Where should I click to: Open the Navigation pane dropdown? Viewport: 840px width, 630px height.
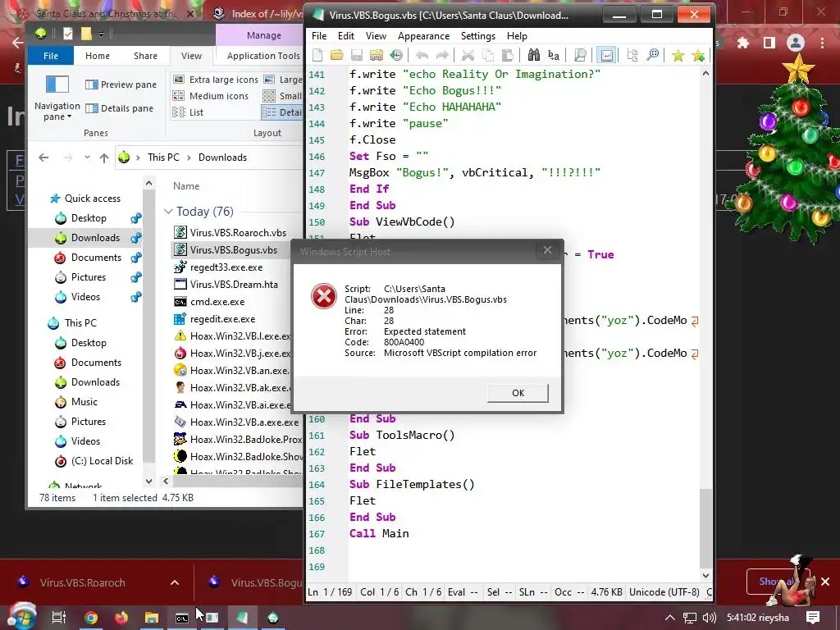tap(57, 112)
